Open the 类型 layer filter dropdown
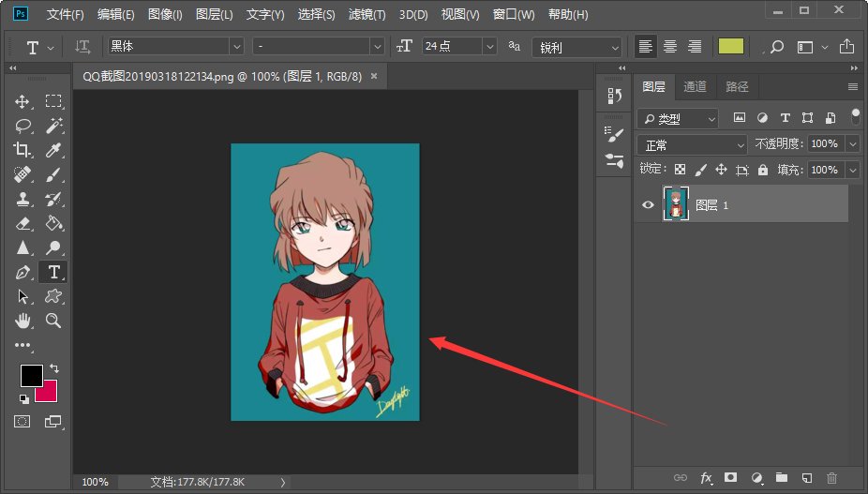Viewport: 868px width, 494px height. pos(678,118)
